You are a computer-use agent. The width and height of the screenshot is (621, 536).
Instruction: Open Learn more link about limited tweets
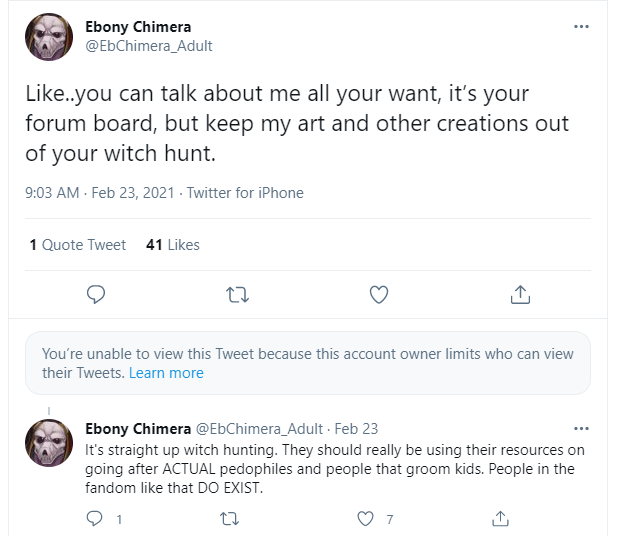(166, 373)
